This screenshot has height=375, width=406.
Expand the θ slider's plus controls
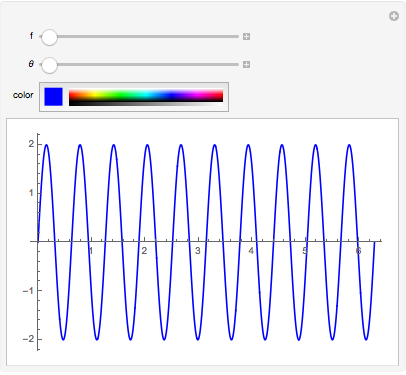pyautogui.click(x=246, y=65)
